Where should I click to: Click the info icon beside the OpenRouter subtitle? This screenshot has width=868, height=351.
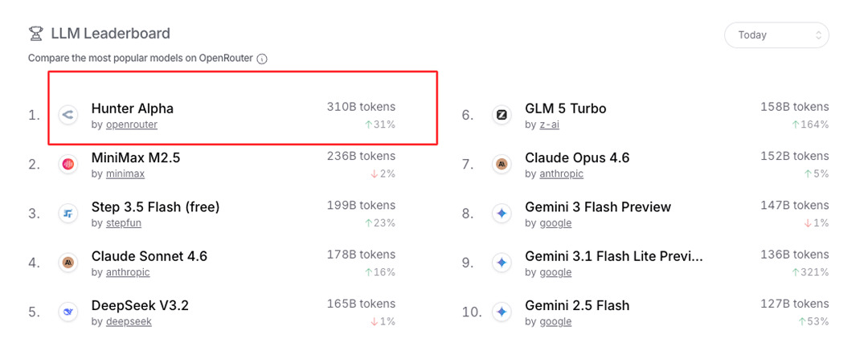point(262,59)
